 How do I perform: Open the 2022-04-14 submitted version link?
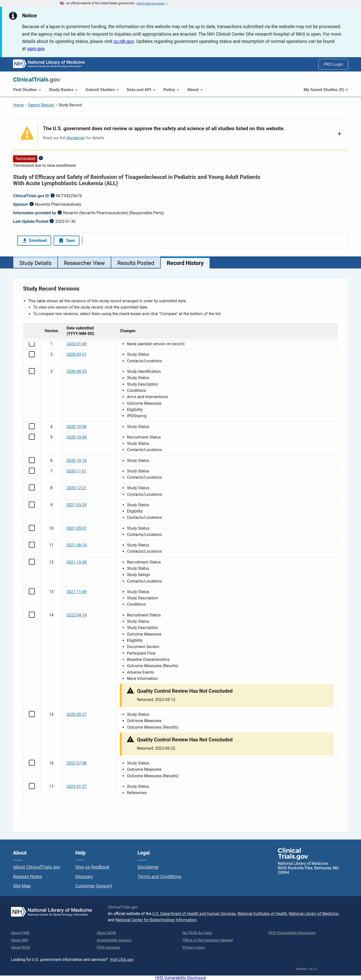pyautogui.click(x=76, y=615)
